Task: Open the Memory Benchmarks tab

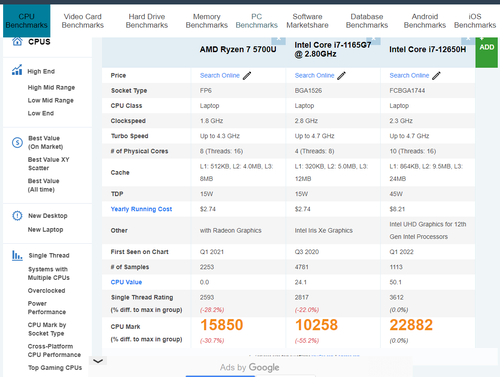Action: [207, 21]
